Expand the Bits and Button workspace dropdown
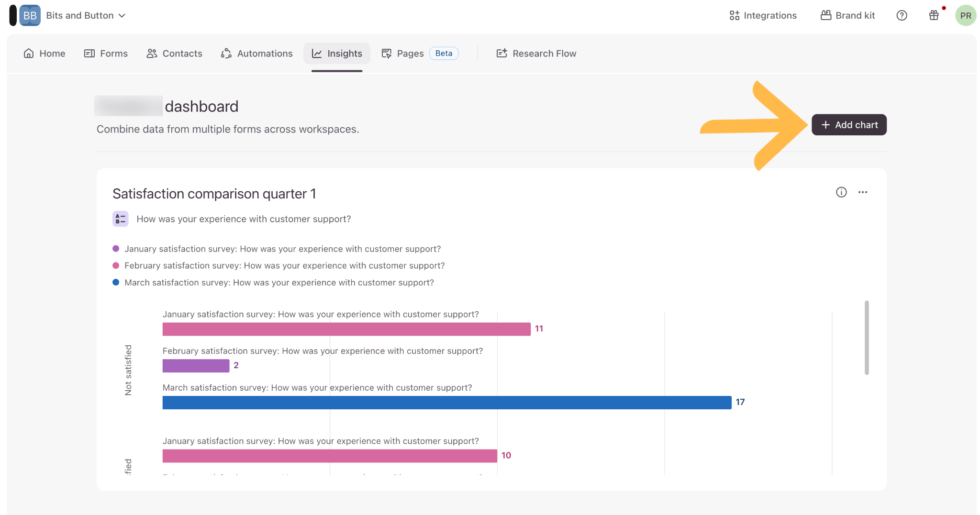Viewport: 980px width, 515px height. coord(86,15)
